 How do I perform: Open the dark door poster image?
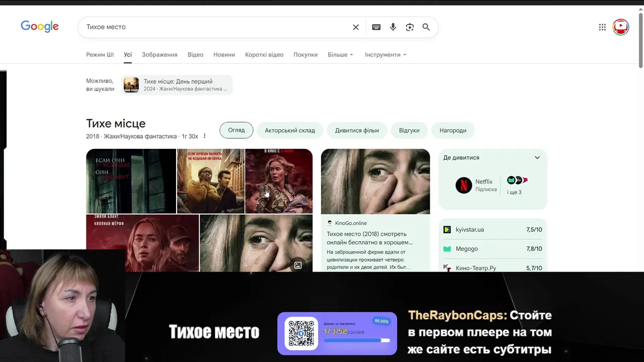(131, 181)
